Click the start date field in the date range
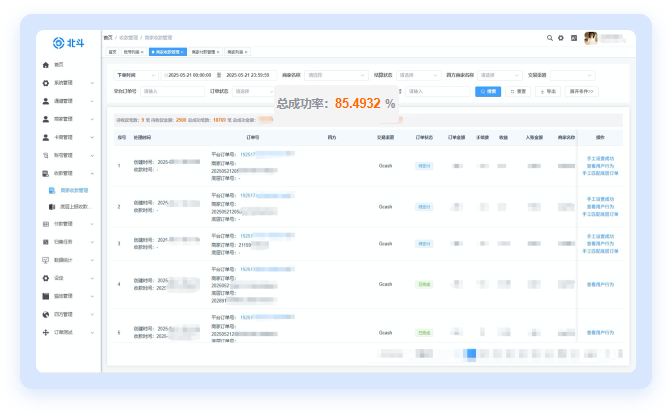672x415 pixels. [x=190, y=75]
